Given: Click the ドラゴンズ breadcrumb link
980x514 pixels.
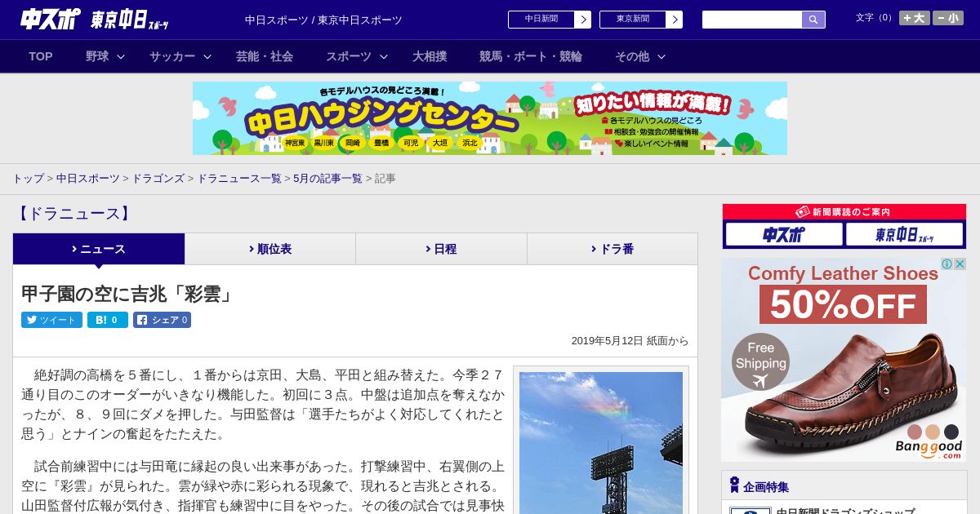Looking at the screenshot, I should [158, 178].
